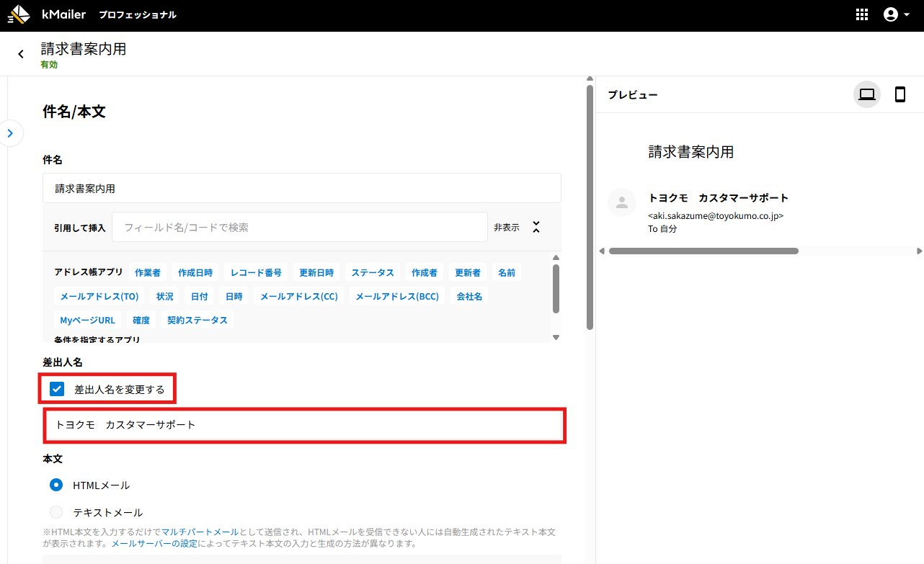This screenshot has width=924, height=564.
Task: Insert the 作成者 field tag
Action: click(425, 272)
